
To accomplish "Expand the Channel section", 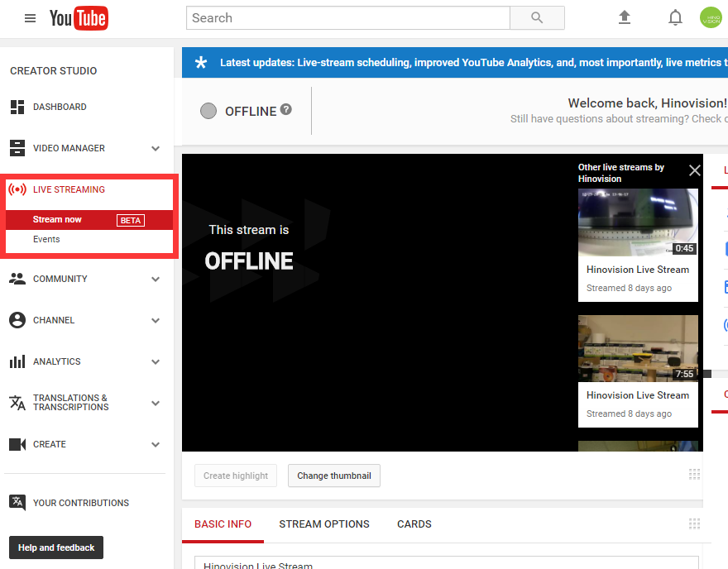I will [156, 321].
